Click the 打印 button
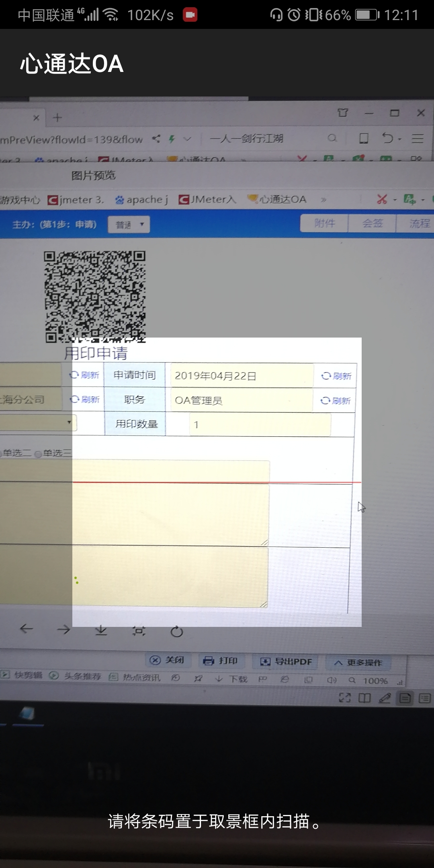Image resolution: width=434 pixels, height=868 pixels. tap(221, 661)
